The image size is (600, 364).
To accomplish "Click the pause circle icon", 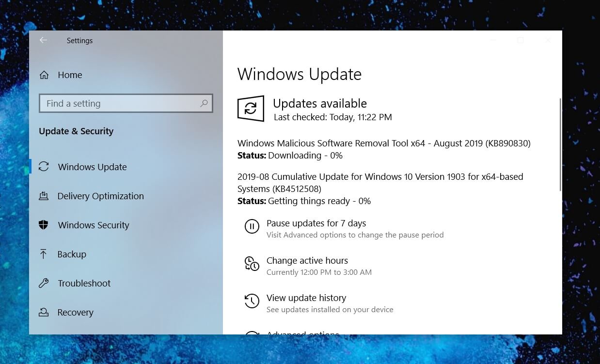I will tap(252, 226).
